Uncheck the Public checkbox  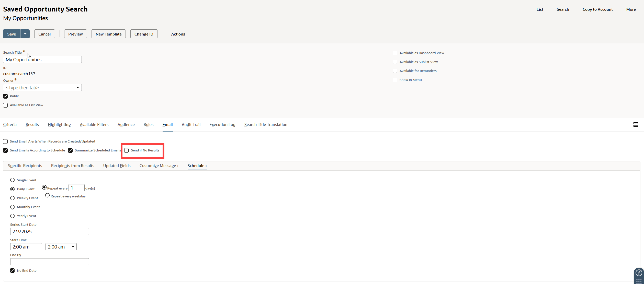(5, 96)
